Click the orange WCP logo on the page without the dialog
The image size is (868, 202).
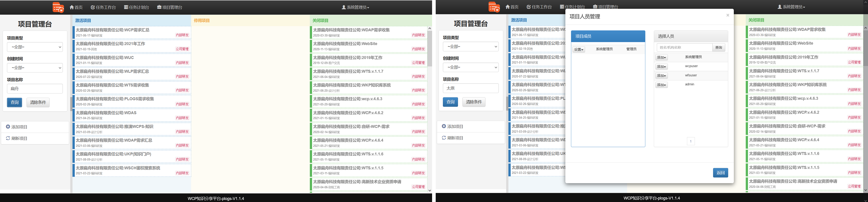[58, 7]
